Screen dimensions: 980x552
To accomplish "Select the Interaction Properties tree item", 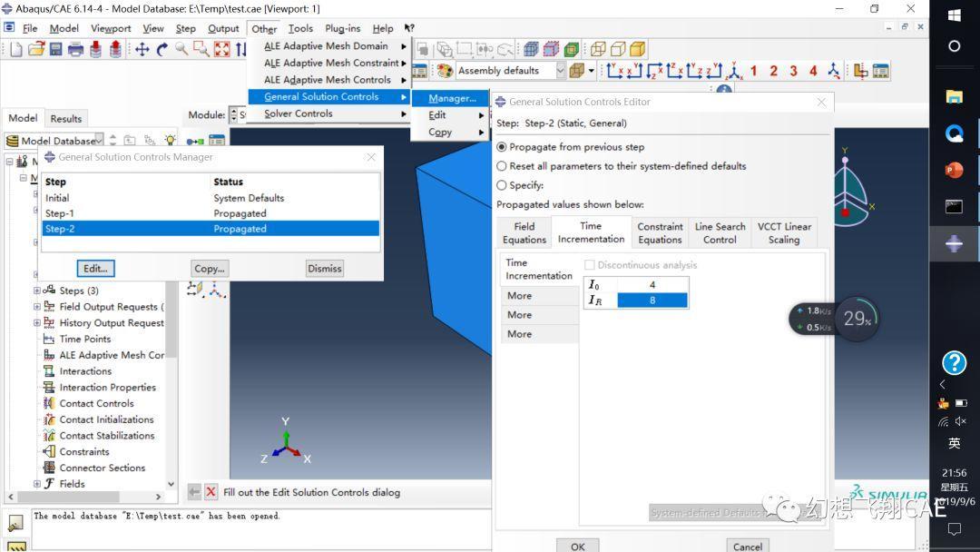I will click(x=107, y=387).
